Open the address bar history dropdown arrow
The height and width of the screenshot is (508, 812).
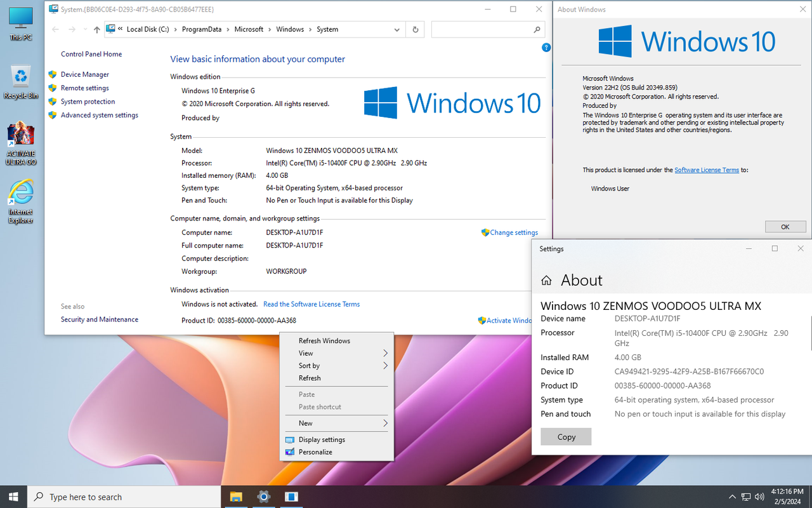[x=397, y=29]
